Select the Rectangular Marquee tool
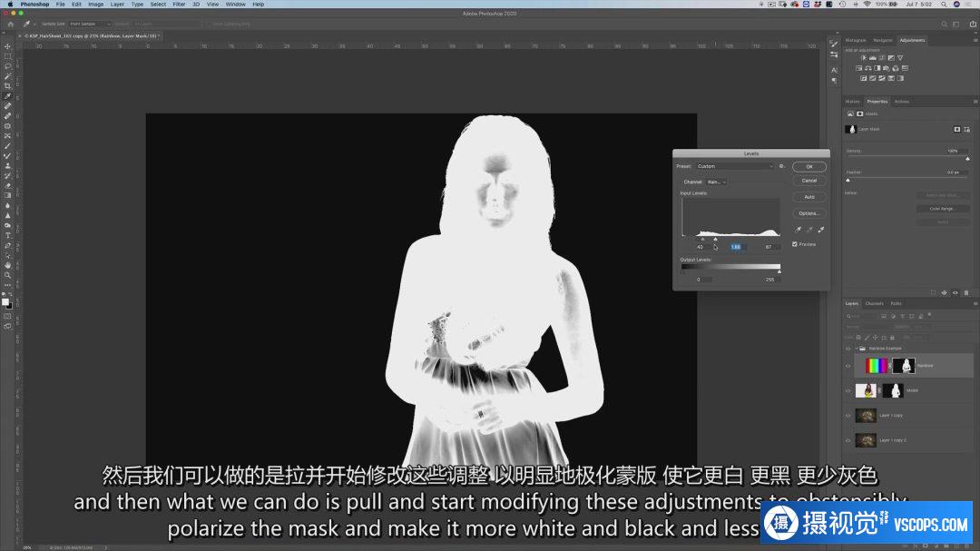Screen dimensions: 980x551 (x=7, y=56)
